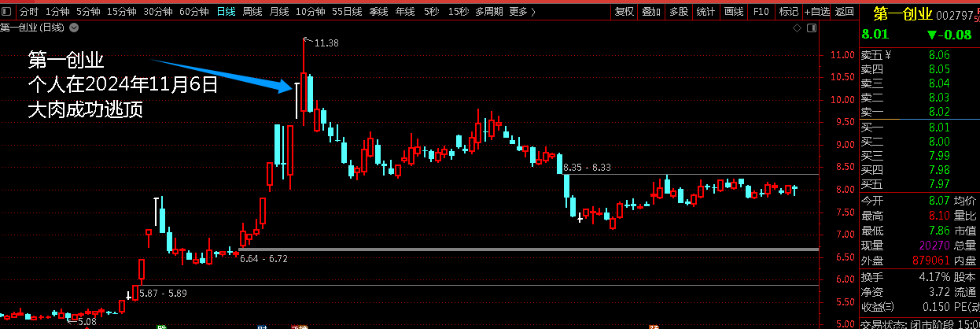Select 卖四 ask price 8.05
The width and height of the screenshot is (980, 329).
pos(939,69)
